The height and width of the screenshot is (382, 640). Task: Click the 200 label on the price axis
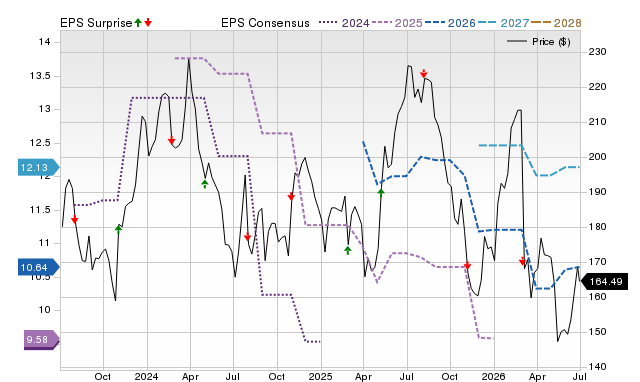[598, 157]
